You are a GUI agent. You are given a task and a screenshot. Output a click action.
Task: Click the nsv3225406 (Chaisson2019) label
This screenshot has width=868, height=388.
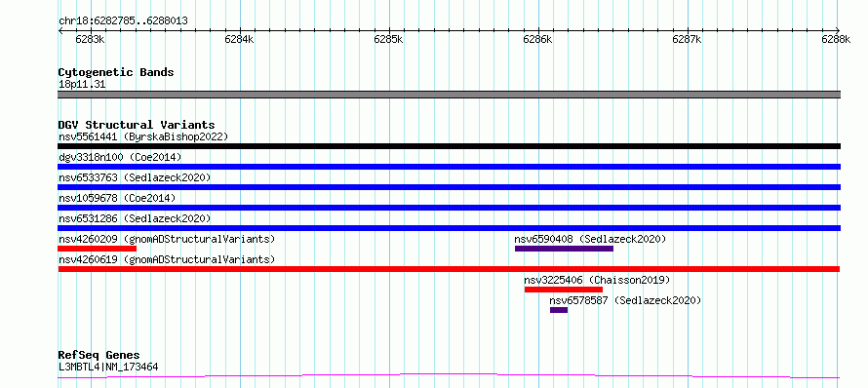[x=597, y=280]
